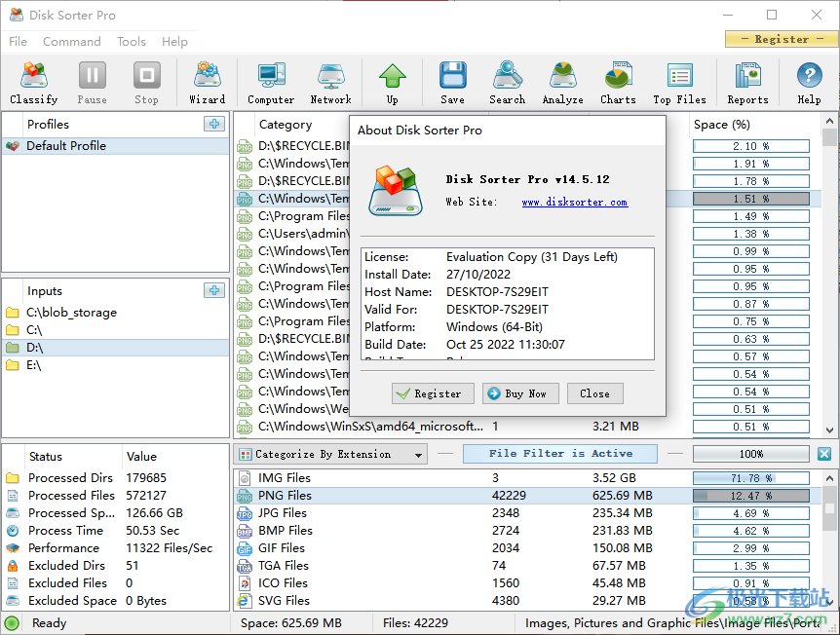Click the Value column header
Image resolution: width=840 pixels, height=635 pixels.
pos(141,457)
